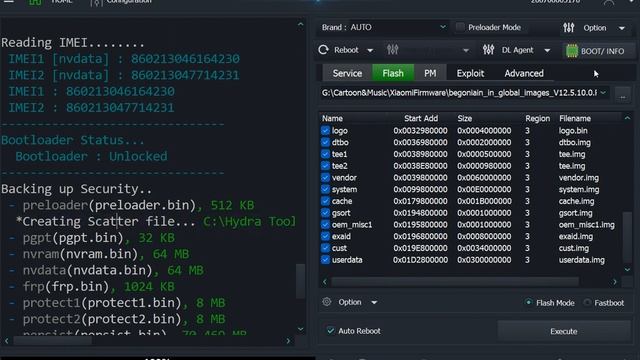Image resolution: width=640 pixels, height=360 pixels.
Task: Select the Flash Mode radio button
Action: [x=529, y=302]
